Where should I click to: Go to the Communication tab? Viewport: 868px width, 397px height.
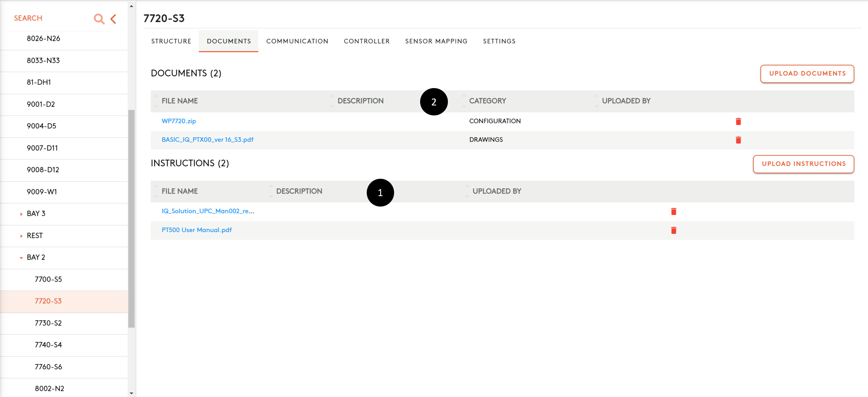[297, 41]
